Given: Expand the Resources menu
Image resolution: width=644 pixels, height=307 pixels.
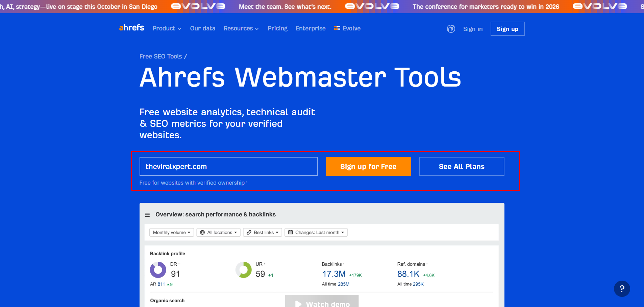Looking at the screenshot, I should [241, 28].
